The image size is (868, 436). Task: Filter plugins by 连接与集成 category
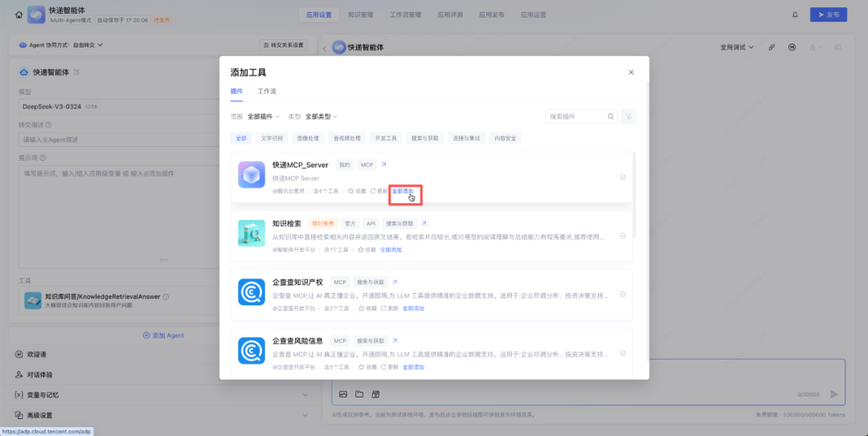click(467, 138)
